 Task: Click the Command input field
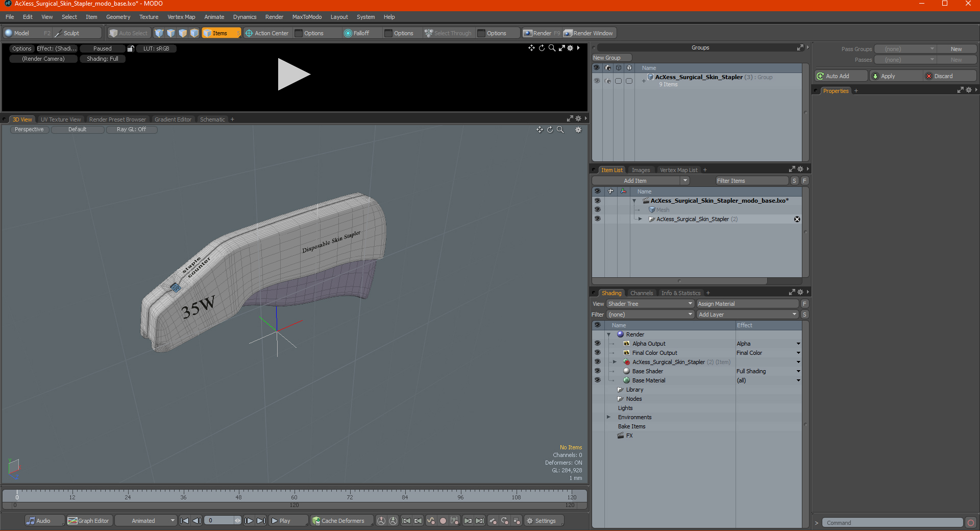pos(892,523)
